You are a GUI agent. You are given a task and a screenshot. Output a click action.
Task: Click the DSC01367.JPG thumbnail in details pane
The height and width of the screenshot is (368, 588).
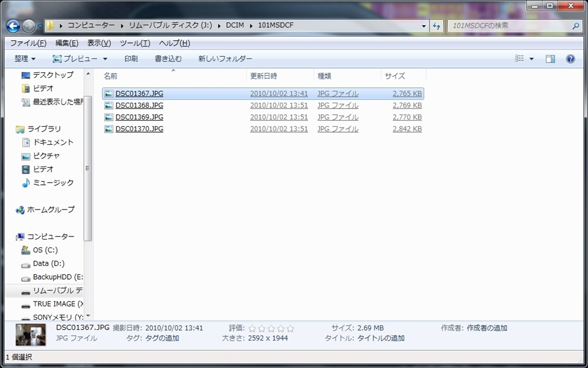(30, 334)
